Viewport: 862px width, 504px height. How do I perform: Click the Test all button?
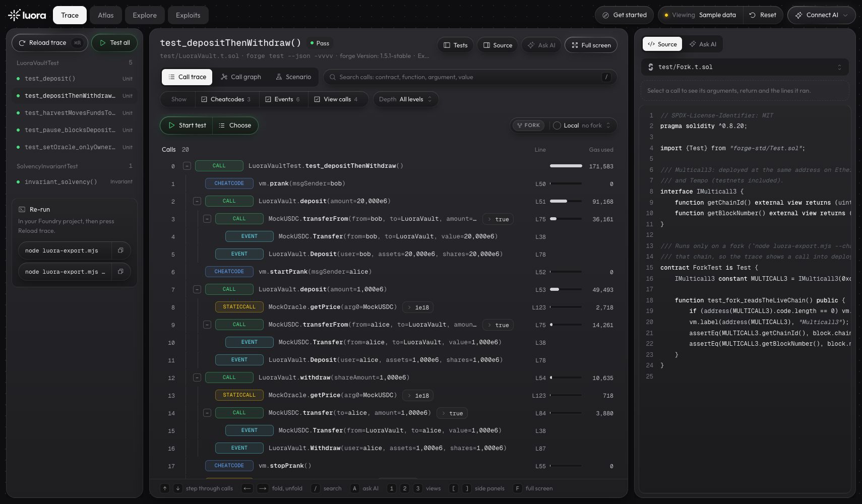point(114,43)
